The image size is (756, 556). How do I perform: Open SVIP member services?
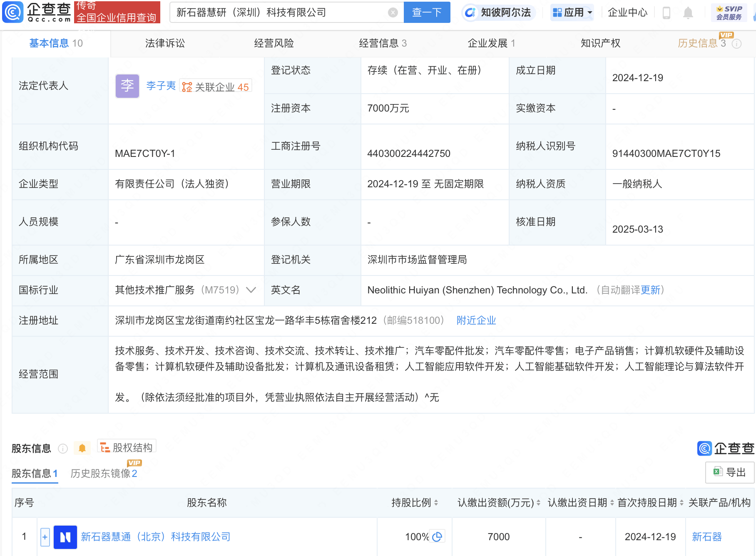pos(729,12)
